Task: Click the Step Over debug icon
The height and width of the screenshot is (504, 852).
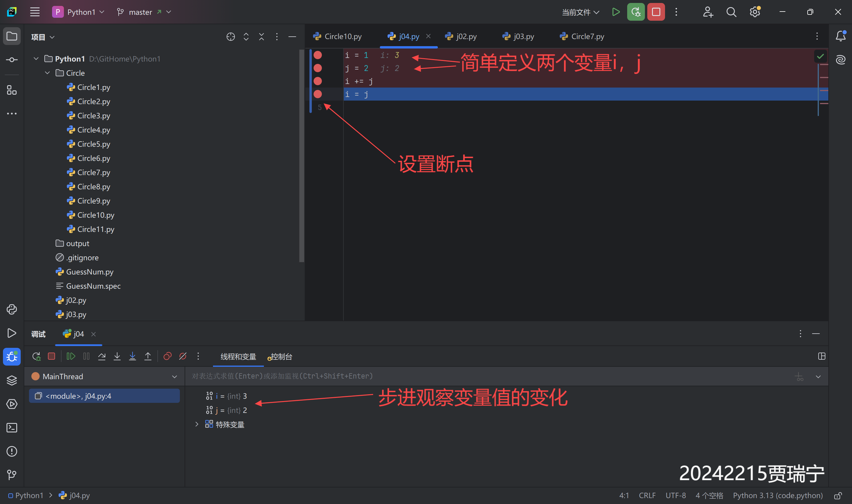Action: pyautogui.click(x=101, y=356)
